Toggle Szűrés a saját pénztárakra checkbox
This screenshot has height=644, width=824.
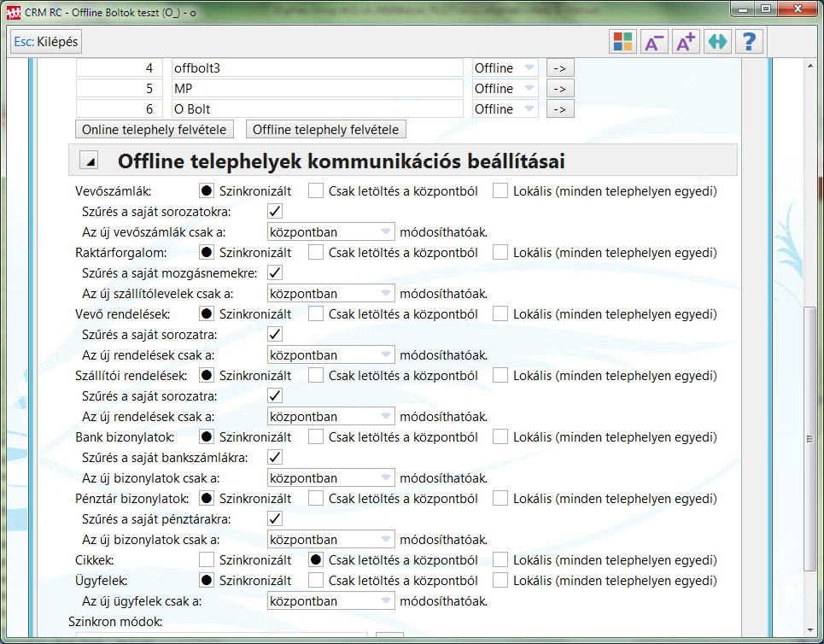click(x=275, y=519)
